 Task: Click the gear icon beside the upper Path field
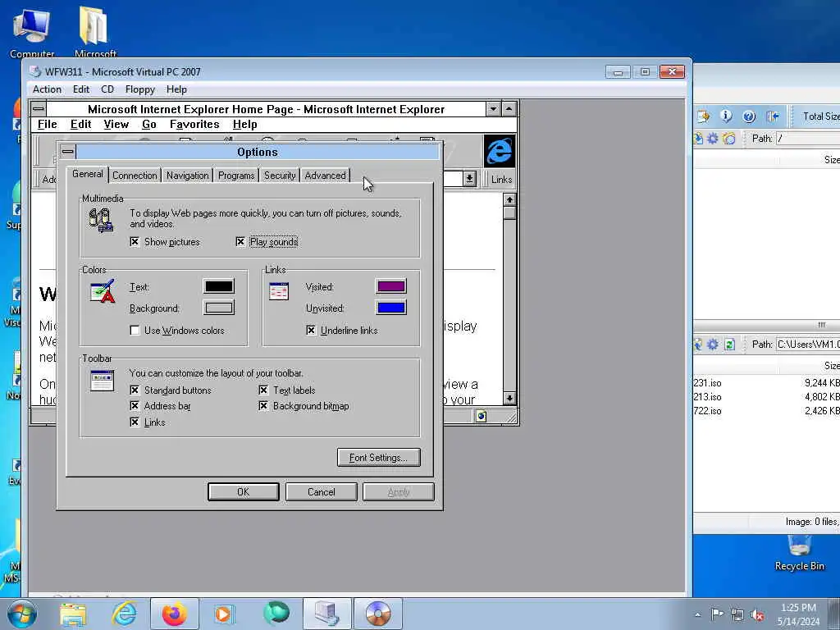pos(713,138)
